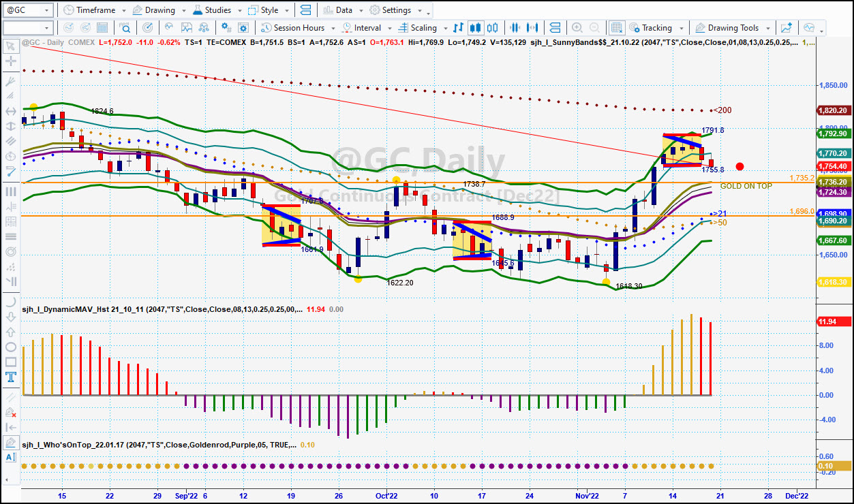Select the filled candlestick chart style

(x=476, y=28)
